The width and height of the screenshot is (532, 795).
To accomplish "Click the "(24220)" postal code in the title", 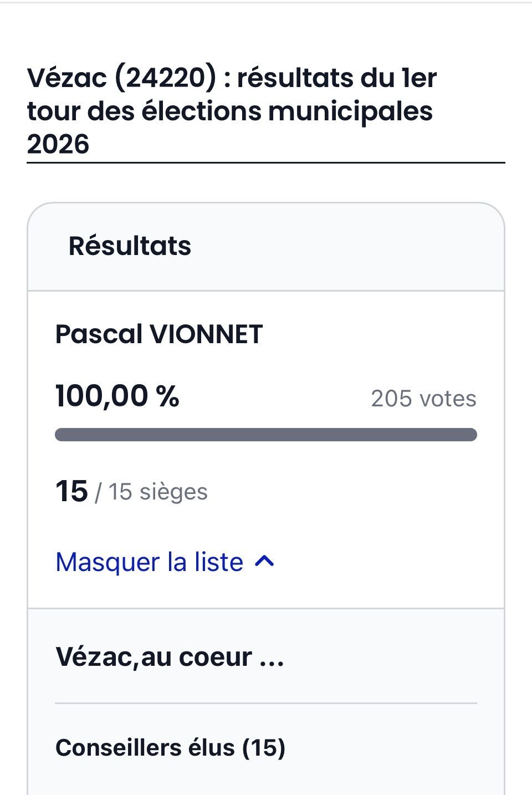I will (165, 78).
